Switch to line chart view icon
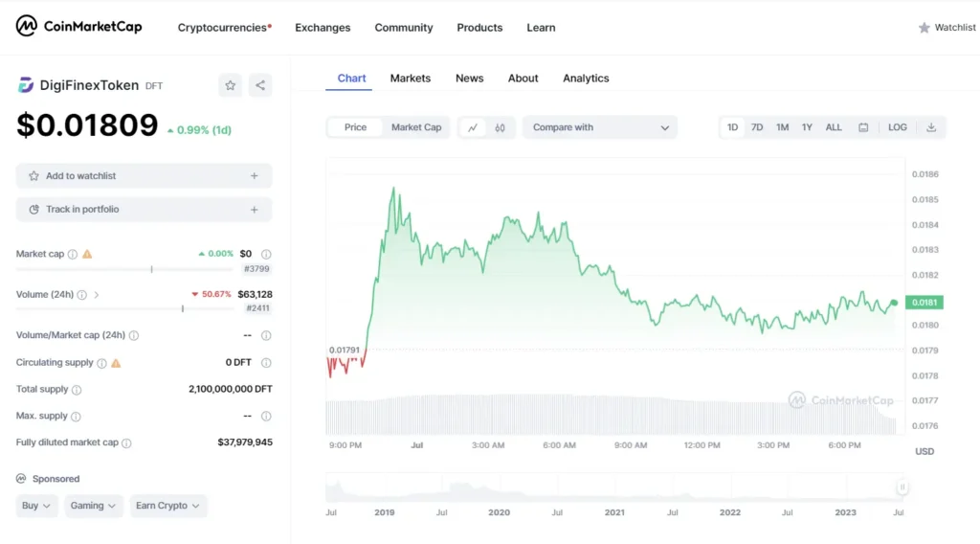This screenshot has height=544, width=980. pos(473,127)
